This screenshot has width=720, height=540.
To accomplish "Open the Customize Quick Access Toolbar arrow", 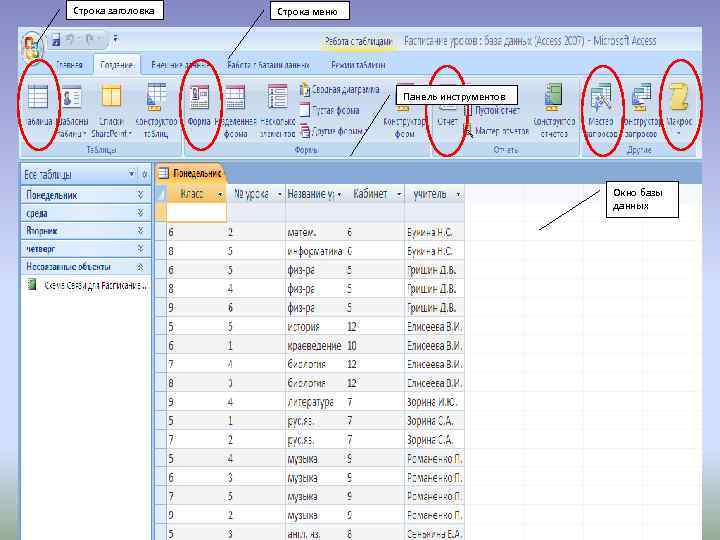I will [115, 39].
